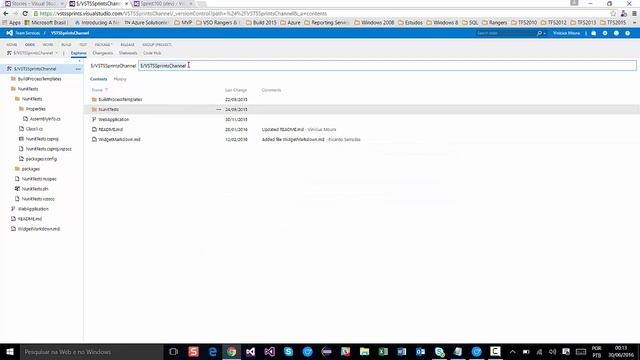Open the CODE hub
The height and width of the screenshot is (360, 640).
click(30, 44)
